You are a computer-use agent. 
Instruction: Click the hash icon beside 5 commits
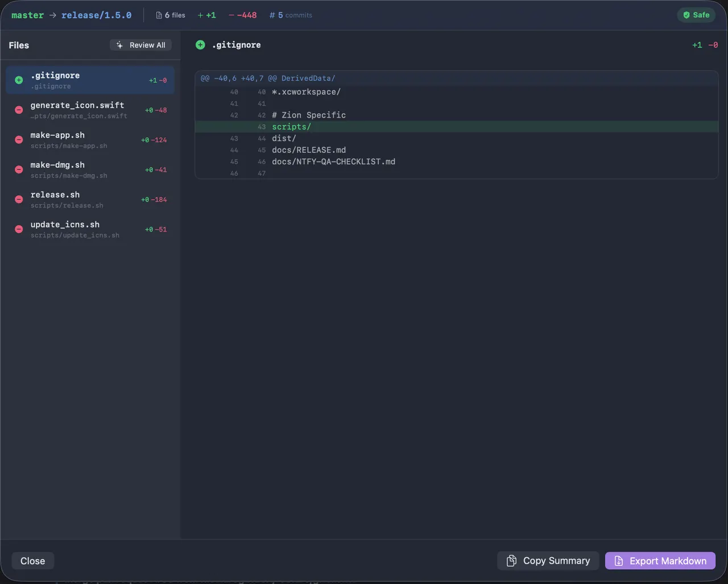pyautogui.click(x=272, y=15)
